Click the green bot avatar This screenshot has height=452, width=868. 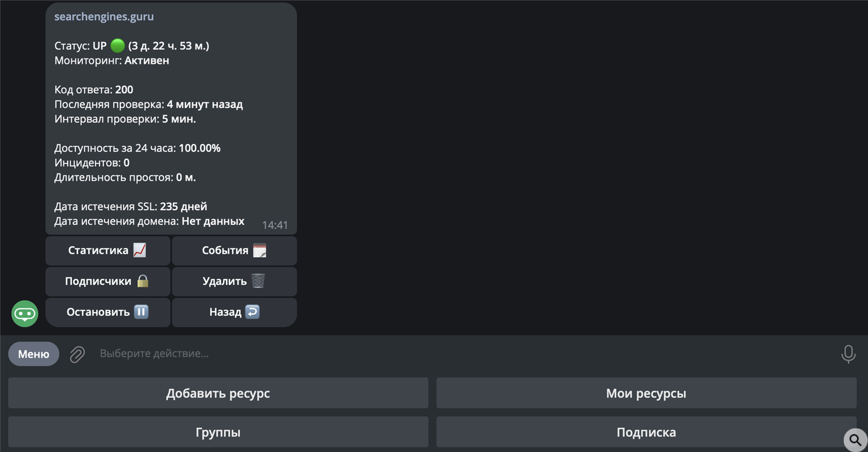point(25,314)
